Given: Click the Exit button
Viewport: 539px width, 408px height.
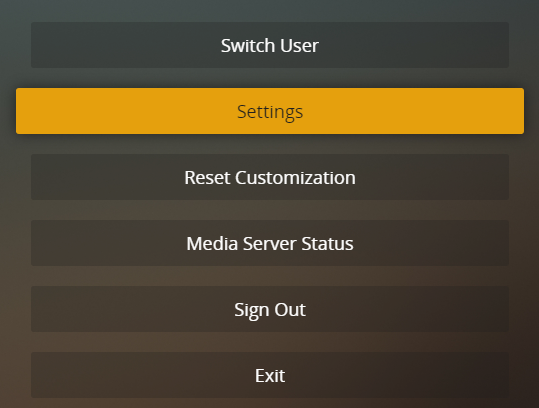Looking at the screenshot, I should tap(270, 375).
